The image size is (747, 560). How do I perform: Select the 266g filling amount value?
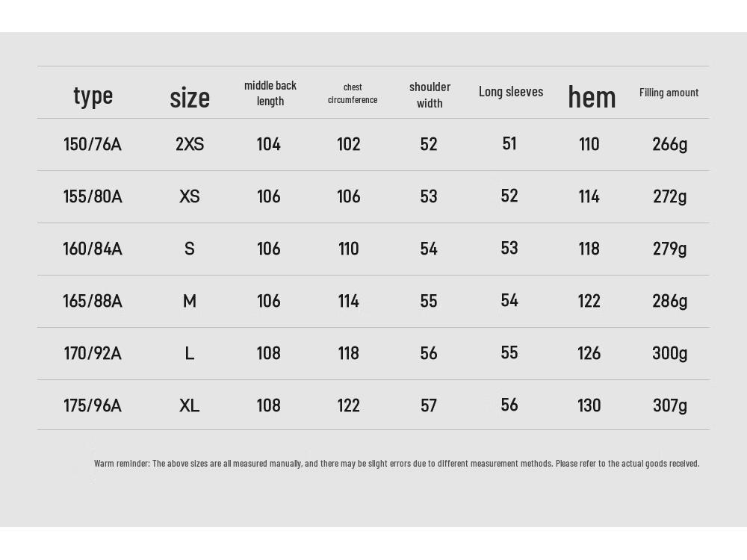coord(670,144)
